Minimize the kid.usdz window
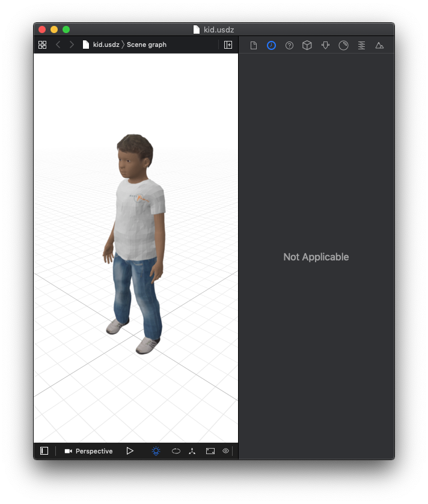 (54, 29)
